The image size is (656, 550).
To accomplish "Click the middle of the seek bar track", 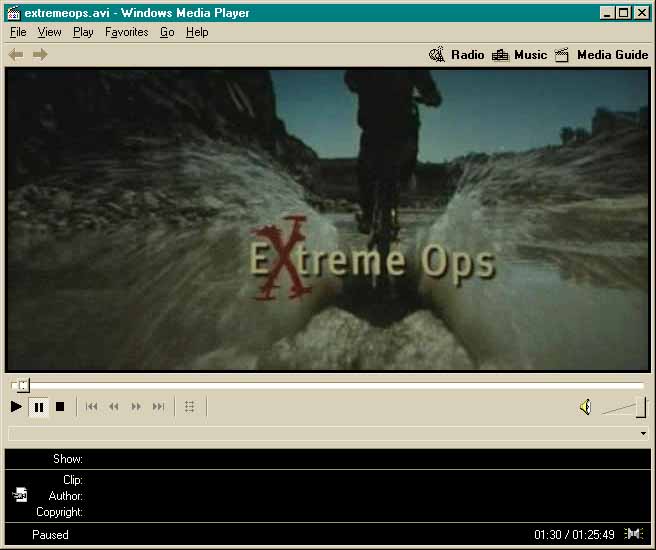I will click(x=328, y=385).
